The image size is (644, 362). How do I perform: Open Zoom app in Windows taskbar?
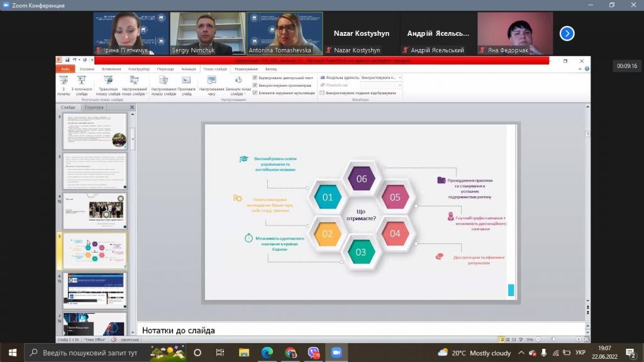pyautogui.click(x=336, y=353)
